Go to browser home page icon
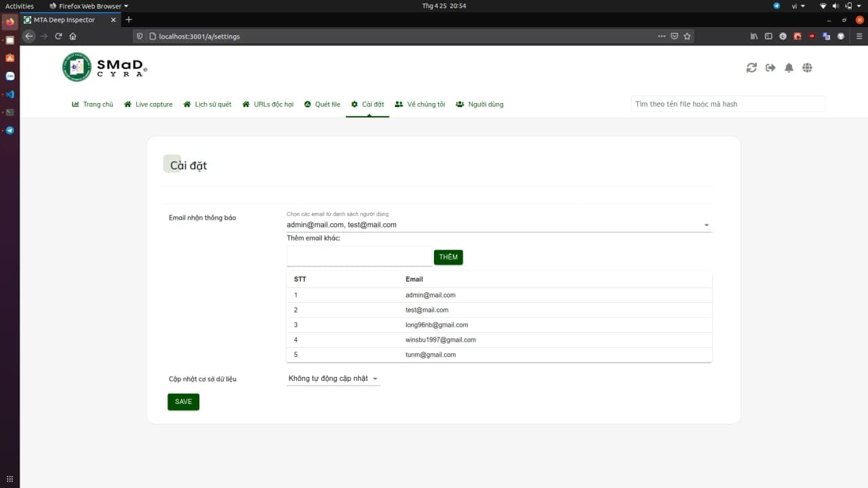868x488 pixels. (x=73, y=37)
